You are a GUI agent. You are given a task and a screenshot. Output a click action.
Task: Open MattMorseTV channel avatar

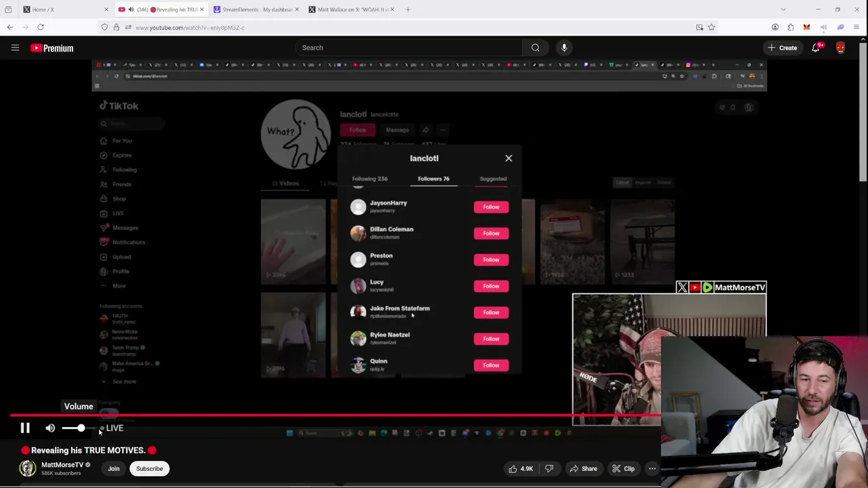[27, 468]
